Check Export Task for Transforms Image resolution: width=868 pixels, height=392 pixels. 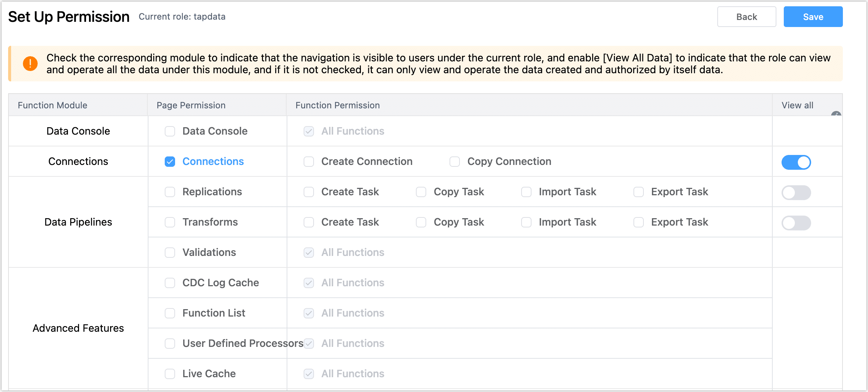point(638,222)
